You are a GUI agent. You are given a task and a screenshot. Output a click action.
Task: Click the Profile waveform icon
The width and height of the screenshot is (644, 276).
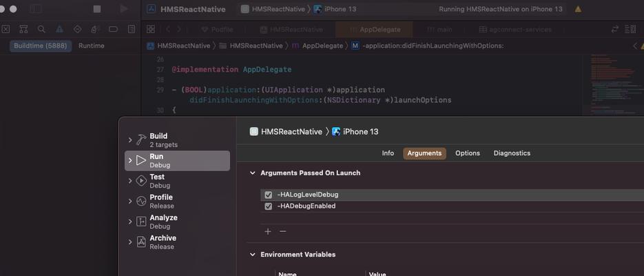tap(141, 201)
